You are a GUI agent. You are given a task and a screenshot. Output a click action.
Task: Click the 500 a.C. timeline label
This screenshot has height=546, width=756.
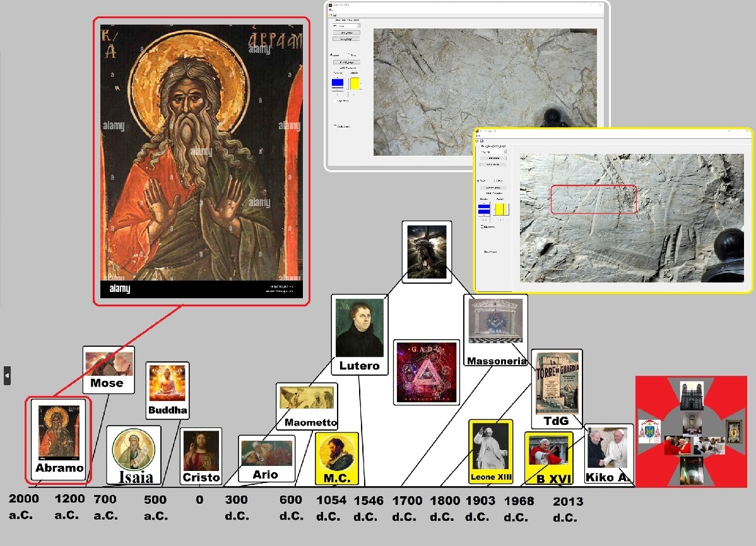(x=155, y=508)
